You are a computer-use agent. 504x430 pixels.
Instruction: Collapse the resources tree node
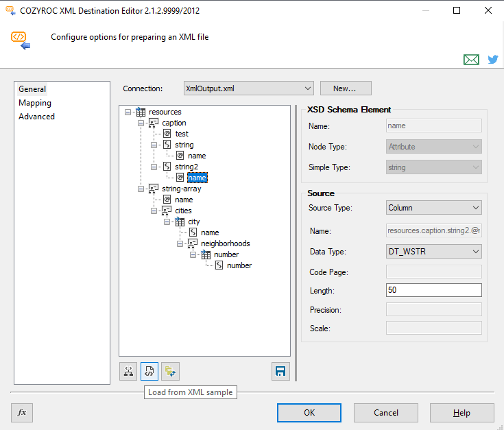tap(128, 112)
